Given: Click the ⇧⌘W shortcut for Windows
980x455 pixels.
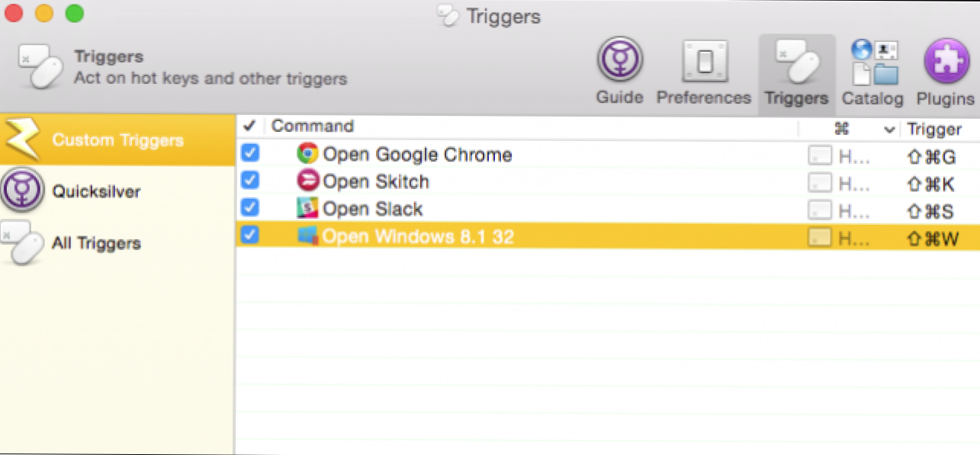Looking at the screenshot, I should point(932,239).
